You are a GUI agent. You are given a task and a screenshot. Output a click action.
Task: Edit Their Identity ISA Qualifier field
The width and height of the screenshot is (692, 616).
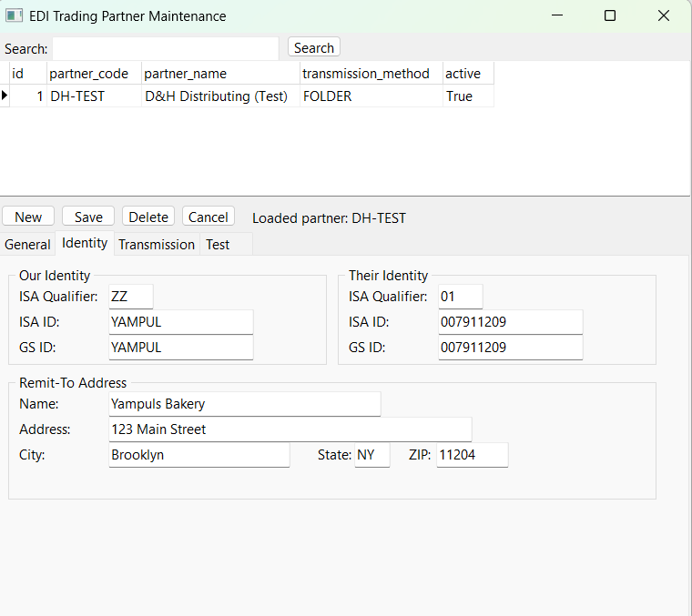coord(461,297)
